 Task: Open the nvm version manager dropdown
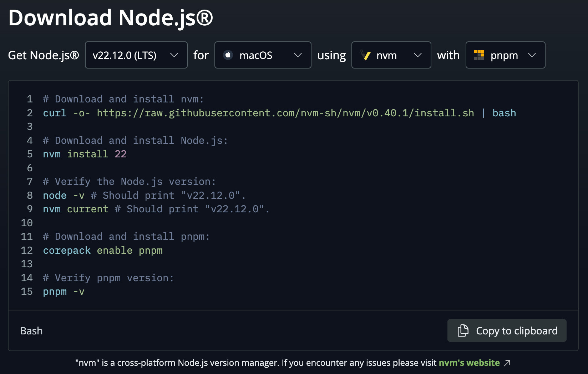click(x=391, y=55)
